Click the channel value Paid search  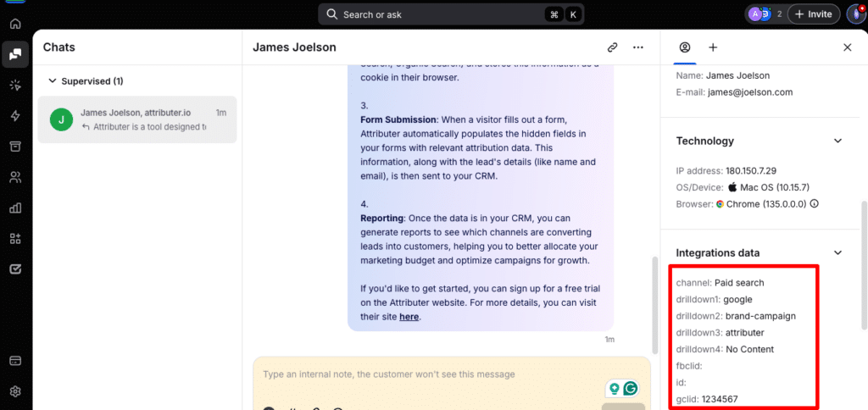click(739, 283)
